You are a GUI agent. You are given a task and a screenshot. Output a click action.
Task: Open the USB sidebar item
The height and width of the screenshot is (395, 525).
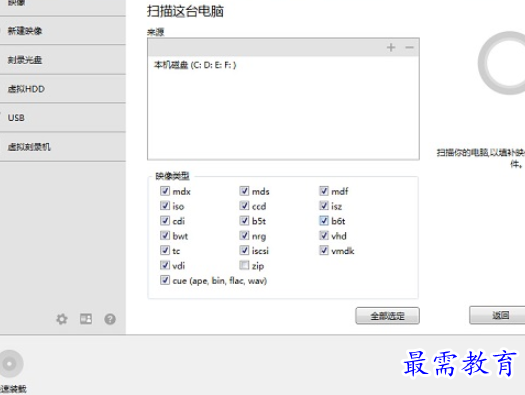click(x=63, y=118)
